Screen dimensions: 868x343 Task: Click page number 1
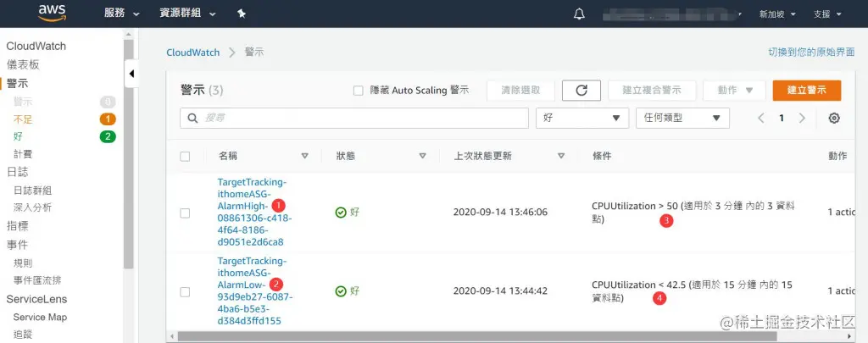pyautogui.click(x=781, y=118)
